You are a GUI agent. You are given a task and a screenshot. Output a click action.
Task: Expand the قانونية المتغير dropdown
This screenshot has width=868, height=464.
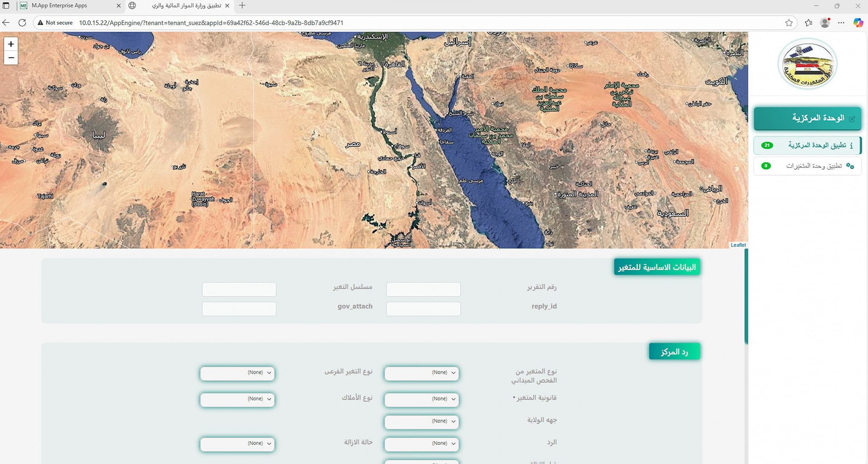pos(422,400)
